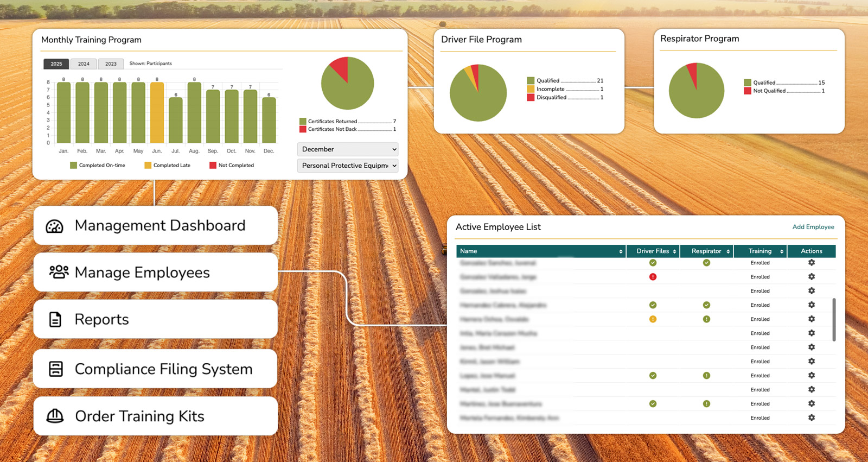
Task: Click the Completed Late legend swatch
Action: [x=148, y=166]
